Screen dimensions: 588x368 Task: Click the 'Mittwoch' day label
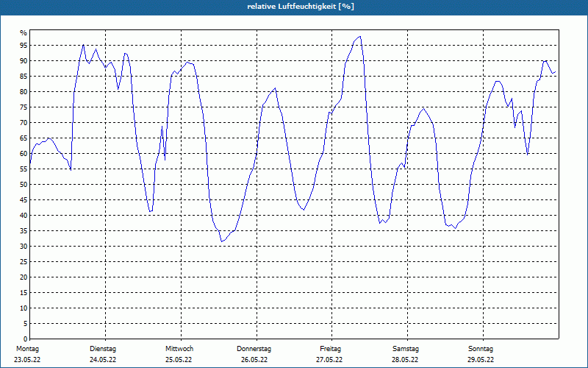pyautogui.click(x=179, y=349)
